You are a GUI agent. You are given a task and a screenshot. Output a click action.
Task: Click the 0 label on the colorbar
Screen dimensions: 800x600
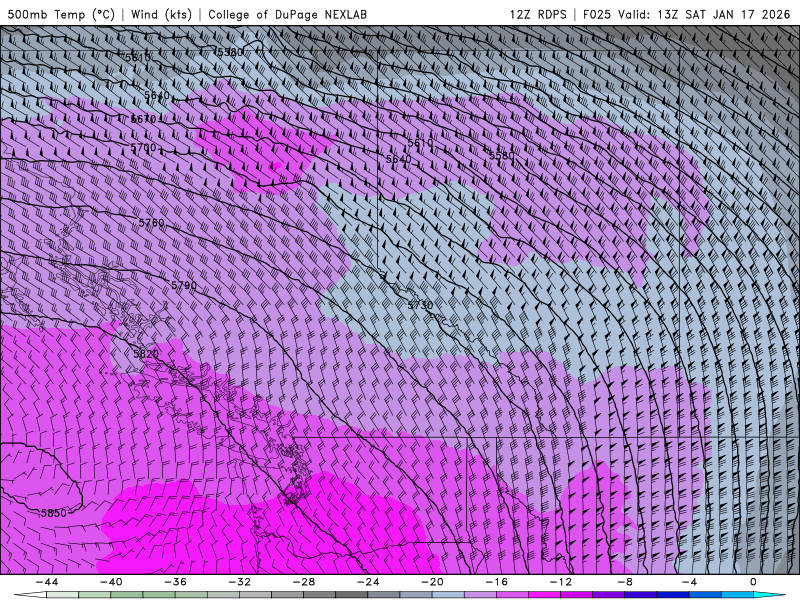pyautogui.click(x=753, y=582)
